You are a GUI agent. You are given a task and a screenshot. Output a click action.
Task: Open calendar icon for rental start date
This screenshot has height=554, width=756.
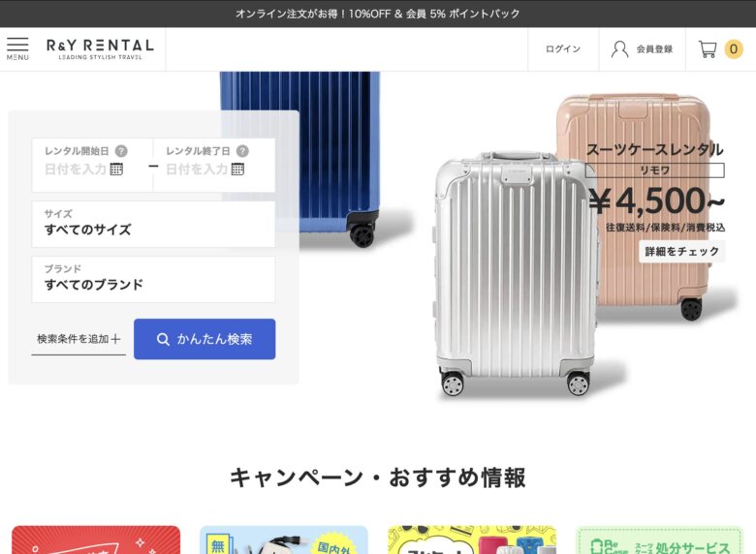pyautogui.click(x=116, y=169)
